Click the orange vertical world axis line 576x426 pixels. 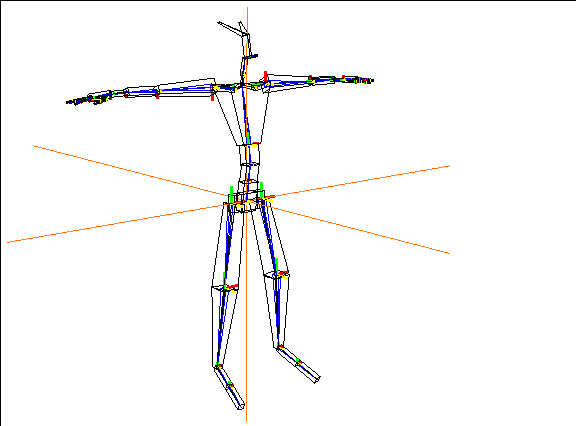coord(247,214)
